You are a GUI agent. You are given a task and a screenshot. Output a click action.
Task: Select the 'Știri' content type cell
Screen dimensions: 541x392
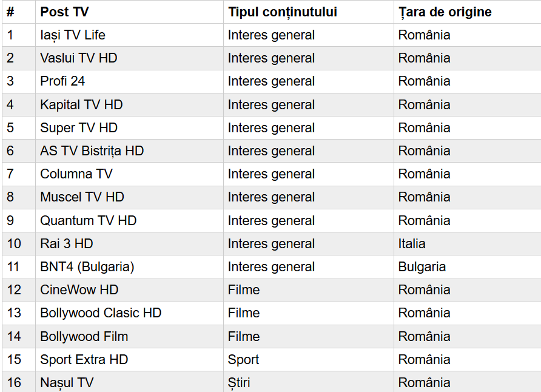pyautogui.click(x=239, y=383)
